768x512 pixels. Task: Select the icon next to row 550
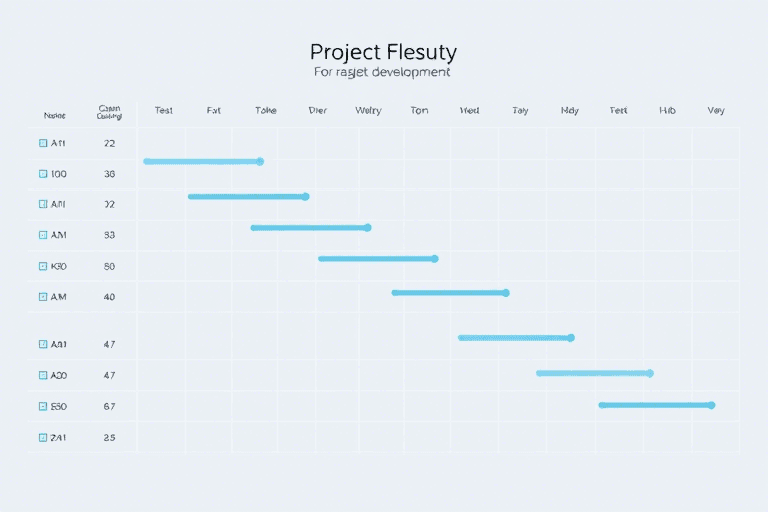click(42, 407)
